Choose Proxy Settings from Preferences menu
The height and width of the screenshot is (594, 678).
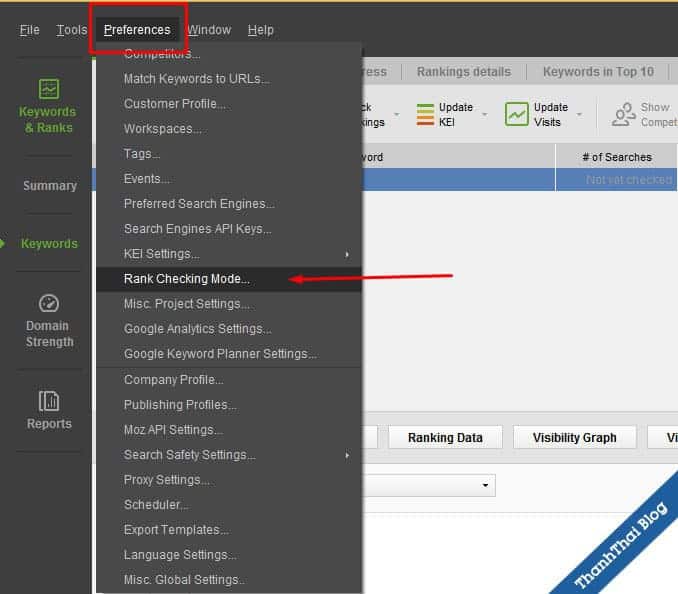(x=167, y=480)
